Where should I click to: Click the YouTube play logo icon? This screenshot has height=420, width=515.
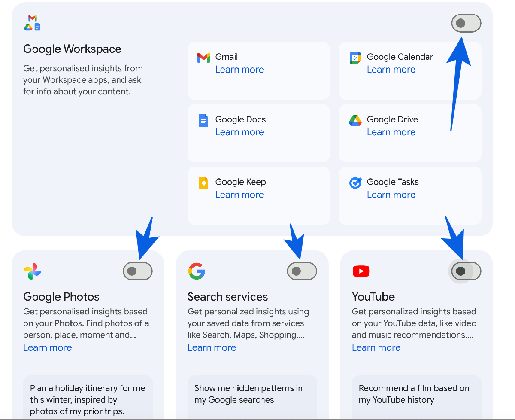pyautogui.click(x=361, y=271)
